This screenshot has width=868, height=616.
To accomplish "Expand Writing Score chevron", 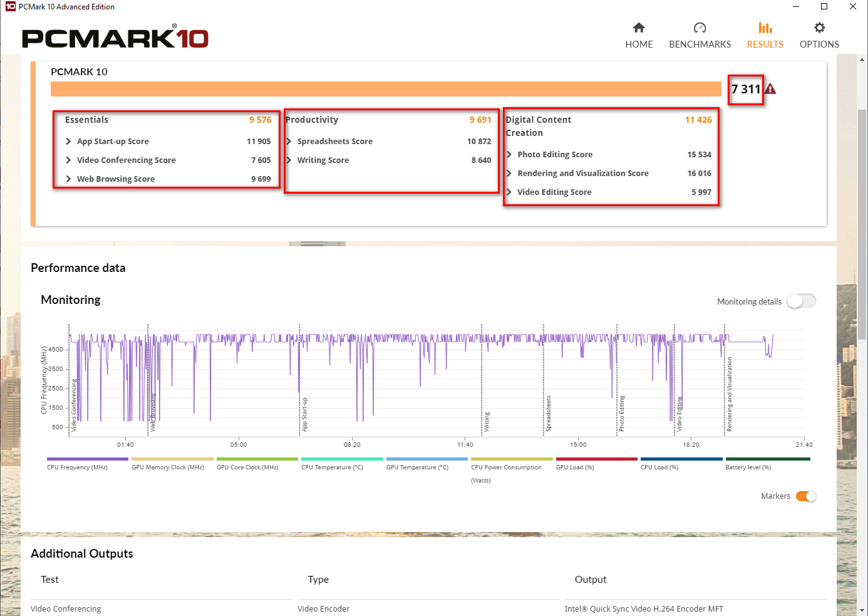I will click(289, 160).
